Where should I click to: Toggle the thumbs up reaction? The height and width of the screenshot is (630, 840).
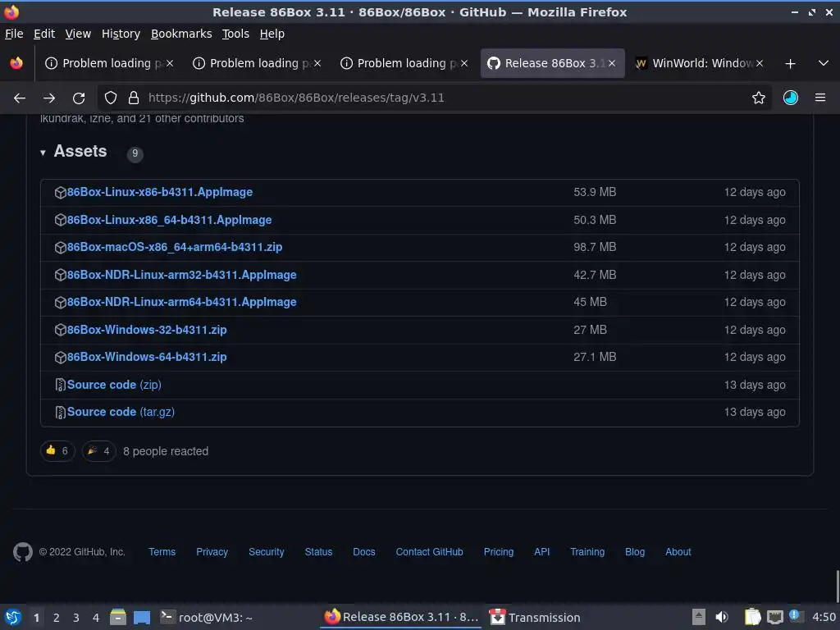(x=57, y=451)
